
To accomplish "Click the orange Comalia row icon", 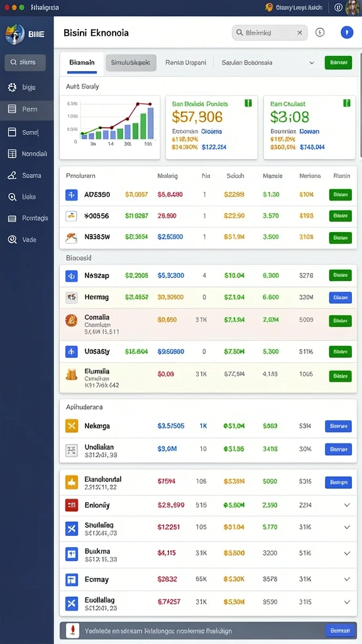I will [x=72, y=320].
